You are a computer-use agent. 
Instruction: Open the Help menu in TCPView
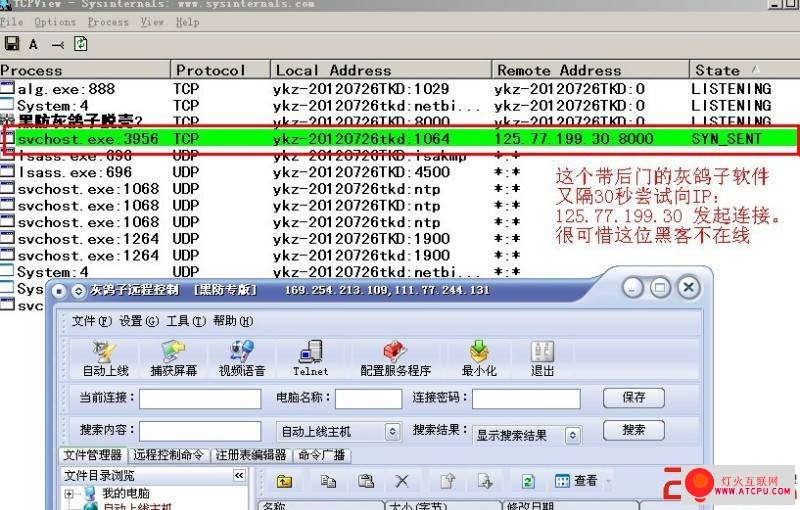(x=187, y=22)
